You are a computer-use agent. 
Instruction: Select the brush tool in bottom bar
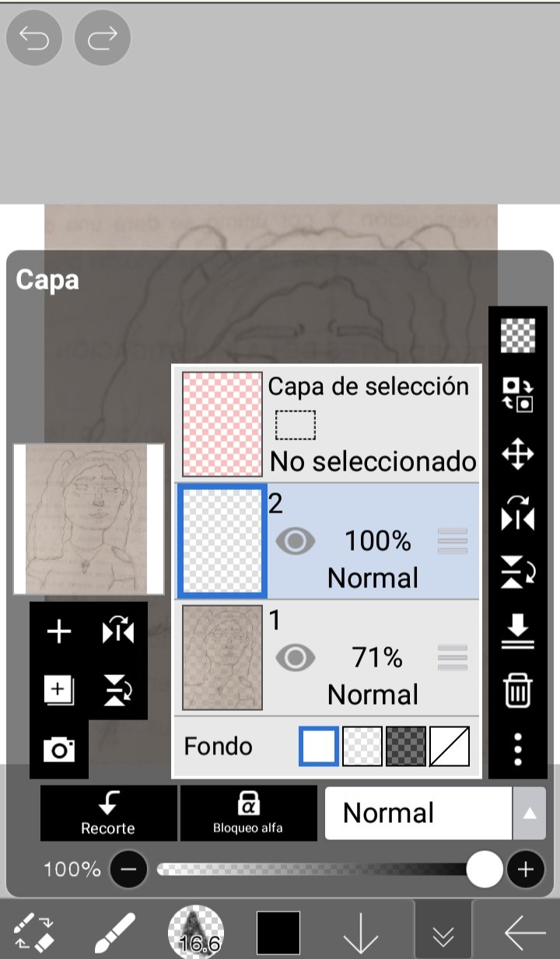(x=114, y=932)
